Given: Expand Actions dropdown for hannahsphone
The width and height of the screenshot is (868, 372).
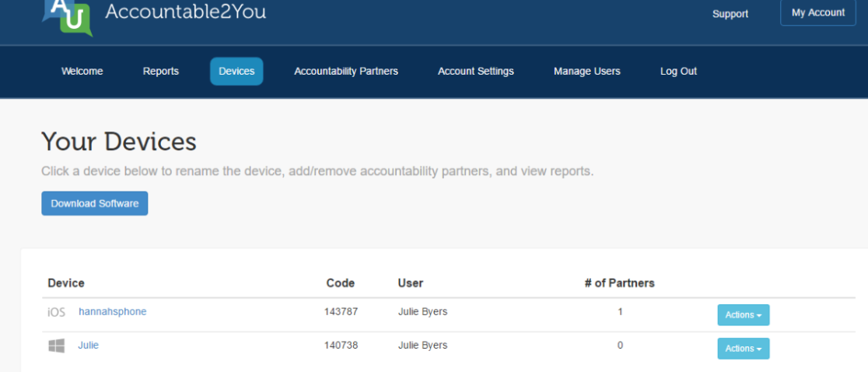Looking at the screenshot, I should [744, 315].
